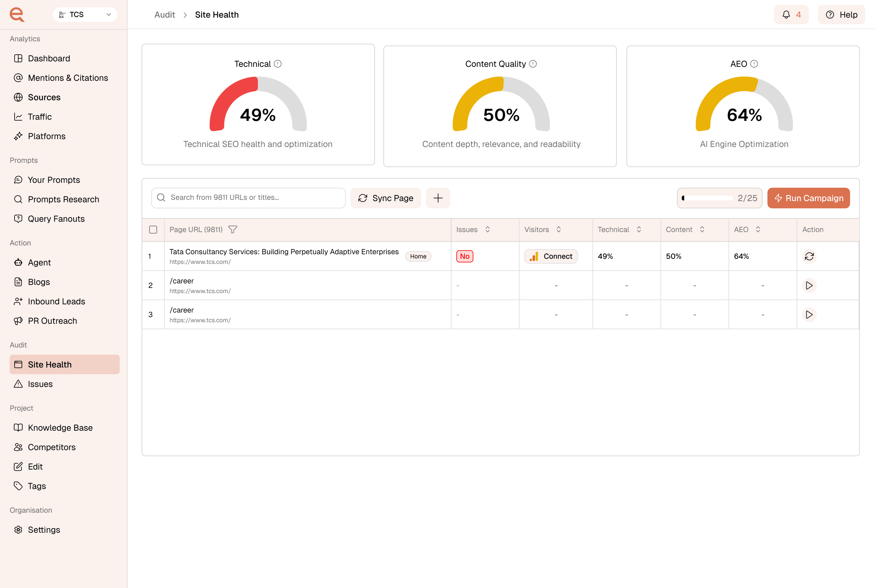Viewport: 875px width, 588px height.
Task: Toggle the select-all checkbox in table header
Action: tap(153, 230)
